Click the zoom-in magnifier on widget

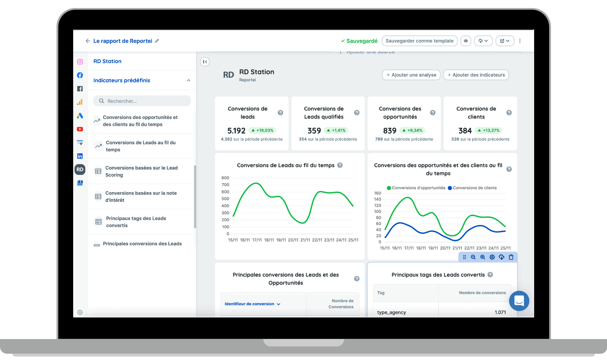click(x=483, y=257)
